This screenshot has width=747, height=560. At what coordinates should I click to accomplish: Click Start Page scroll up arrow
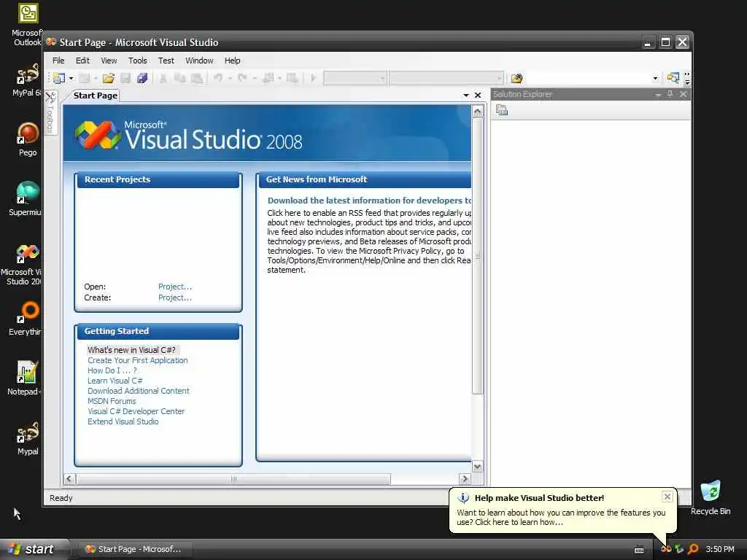477,112
